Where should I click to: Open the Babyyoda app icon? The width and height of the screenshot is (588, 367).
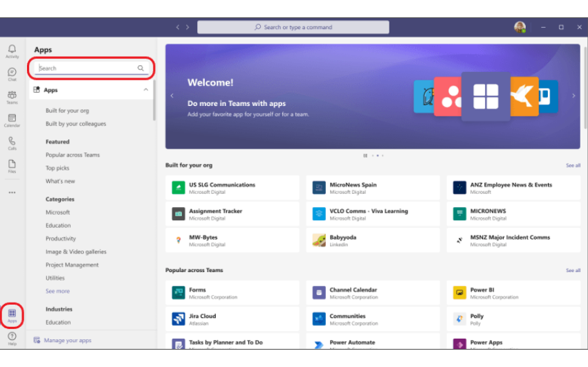[319, 240]
